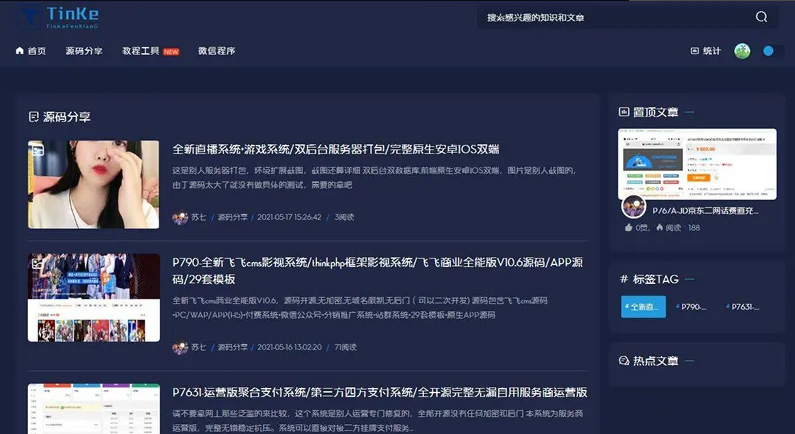The height and width of the screenshot is (434, 795).
Task: Open the live-stream system article thumbnail
Action: pyautogui.click(x=93, y=185)
